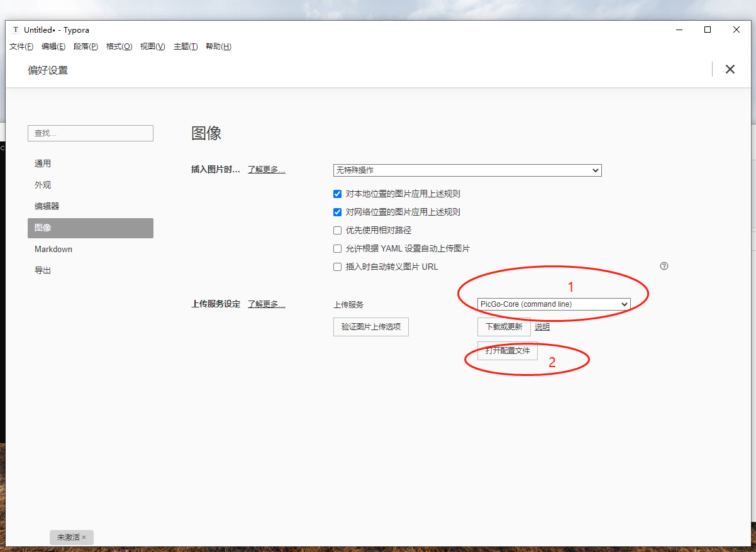Screen dimensions: 756x552
Task: Open the PicGo-Core upload service dropdown
Action: tap(553, 304)
